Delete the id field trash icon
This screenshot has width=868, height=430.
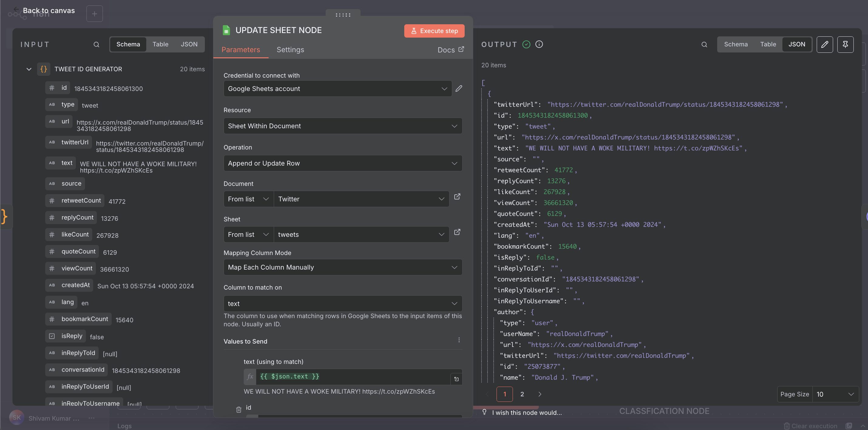coord(239,409)
